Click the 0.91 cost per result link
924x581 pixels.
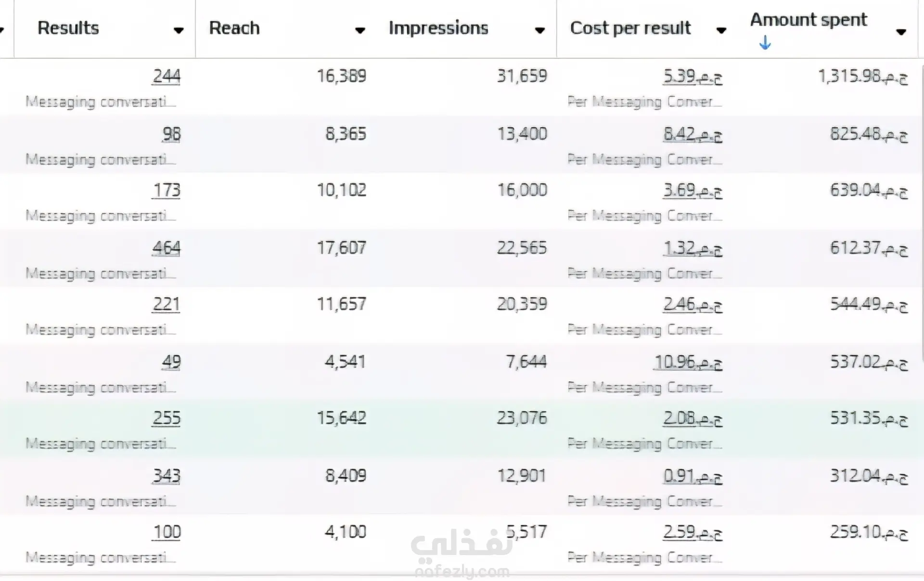point(693,476)
